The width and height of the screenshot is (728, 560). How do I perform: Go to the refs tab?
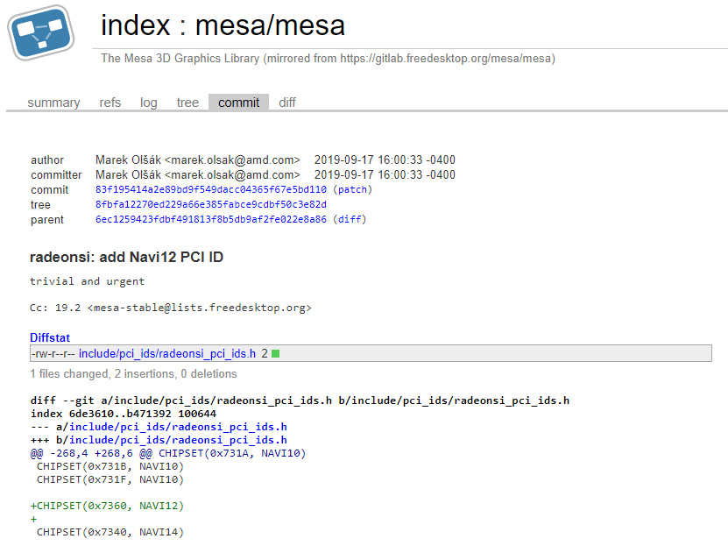[110, 103]
